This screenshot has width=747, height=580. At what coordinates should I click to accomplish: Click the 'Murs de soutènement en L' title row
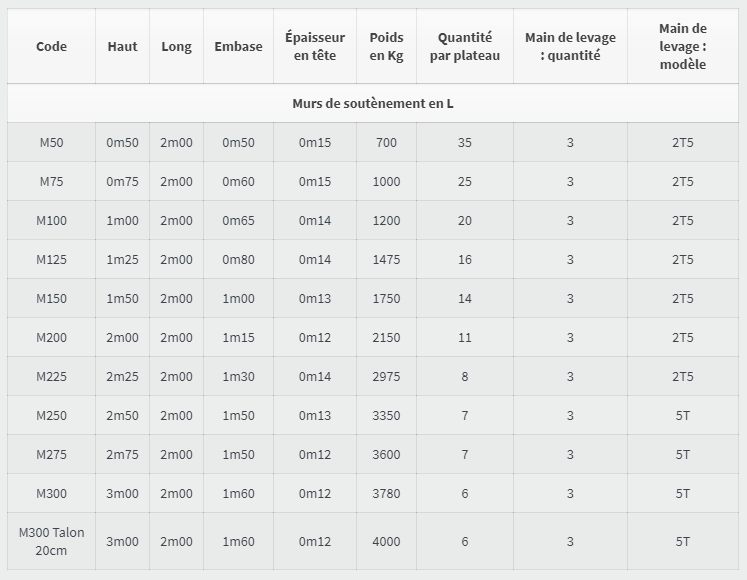(373, 103)
